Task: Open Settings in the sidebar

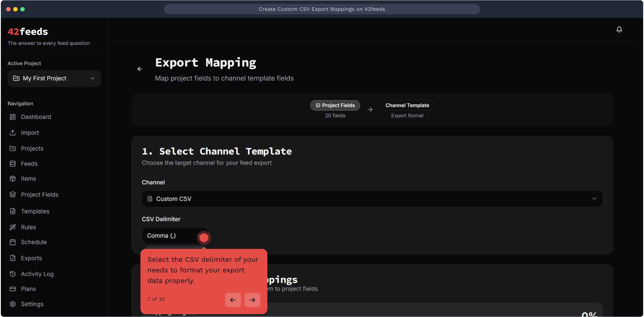Action: tap(32, 304)
